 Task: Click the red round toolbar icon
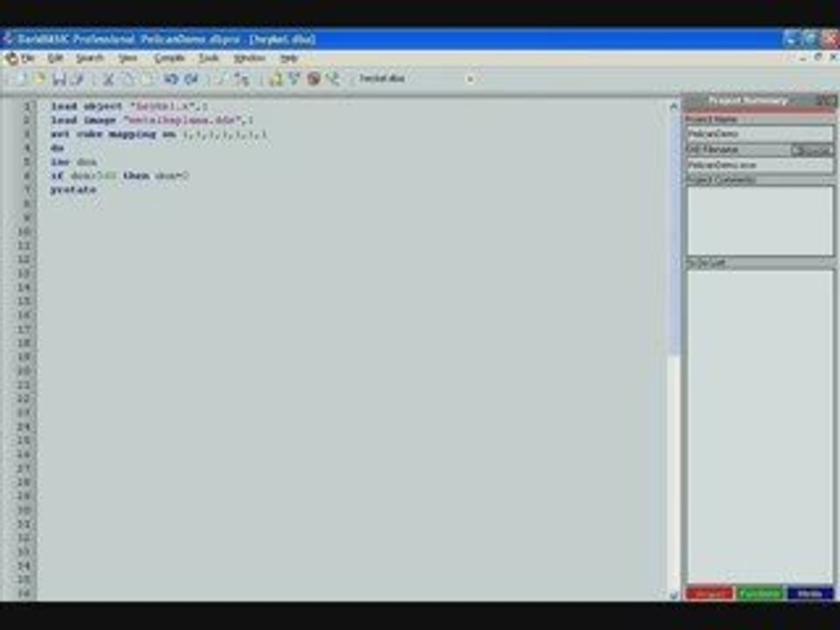(313, 80)
